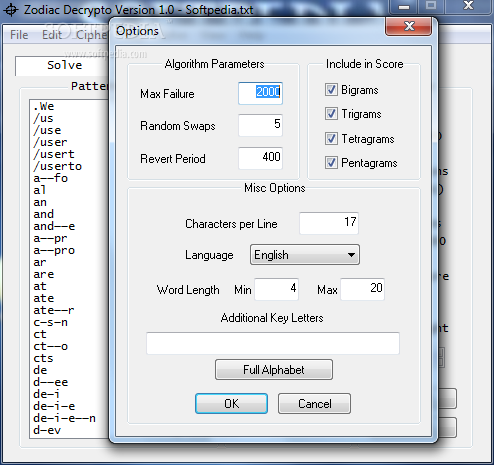This screenshot has height=465, width=494.
Task: Select pattern 'ct--o' in the list
Action: point(50,346)
